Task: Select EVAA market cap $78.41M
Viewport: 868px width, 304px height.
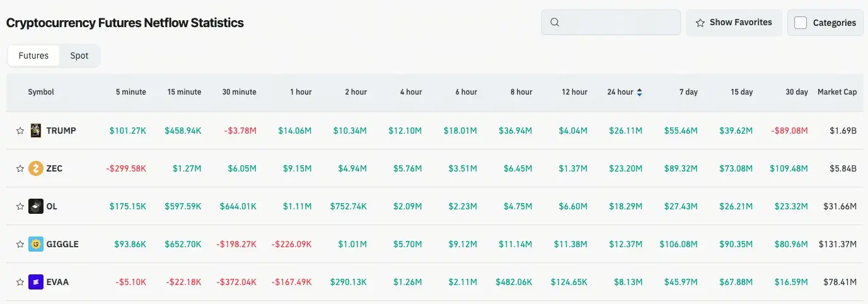Action: coord(840,282)
